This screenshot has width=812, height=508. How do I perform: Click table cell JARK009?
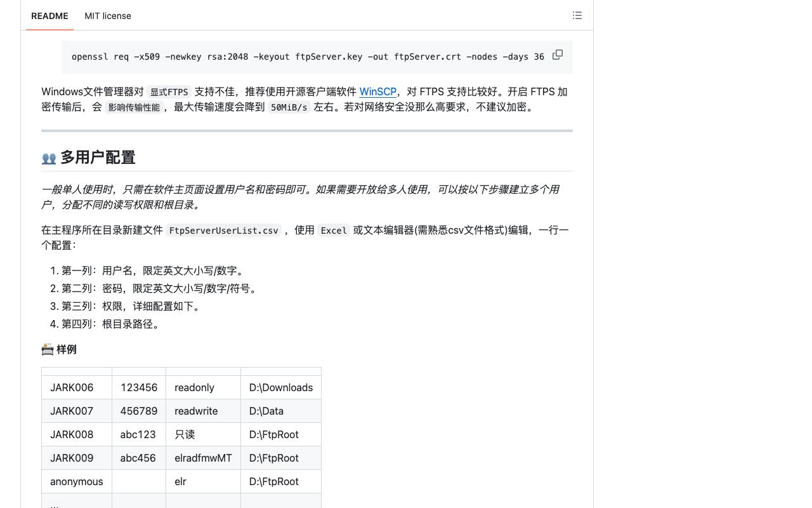77,458
